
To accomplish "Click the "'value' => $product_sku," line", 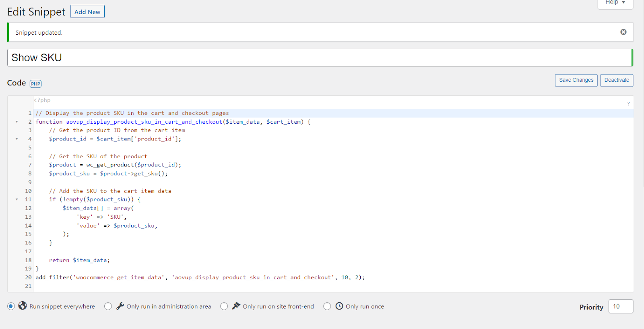I will click(x=117, y=226).
